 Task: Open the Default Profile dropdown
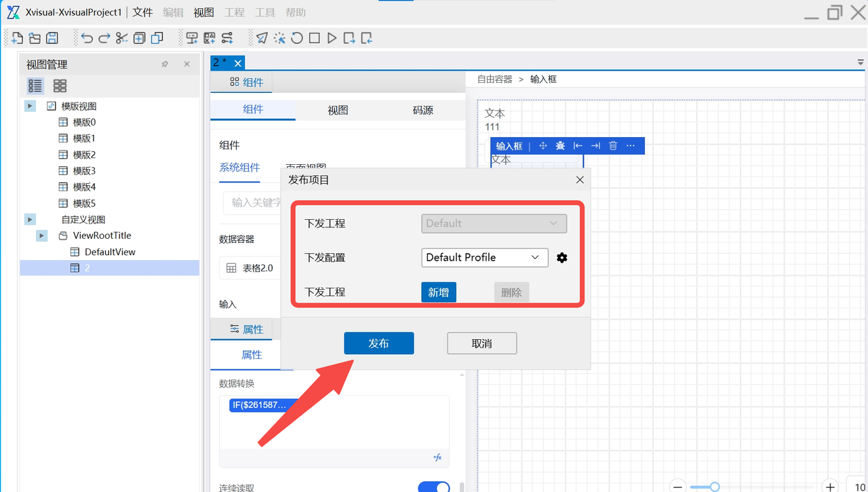point(485,257)
